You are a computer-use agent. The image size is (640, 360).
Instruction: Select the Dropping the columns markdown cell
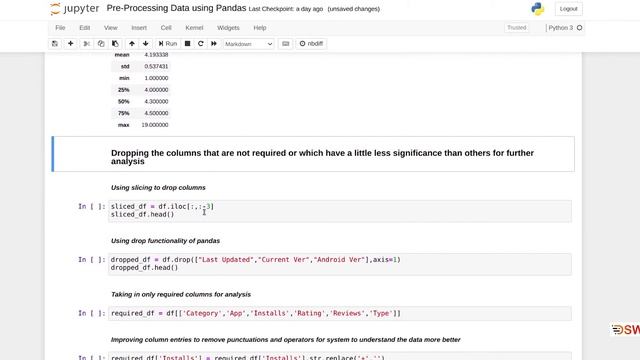point(313,154)
